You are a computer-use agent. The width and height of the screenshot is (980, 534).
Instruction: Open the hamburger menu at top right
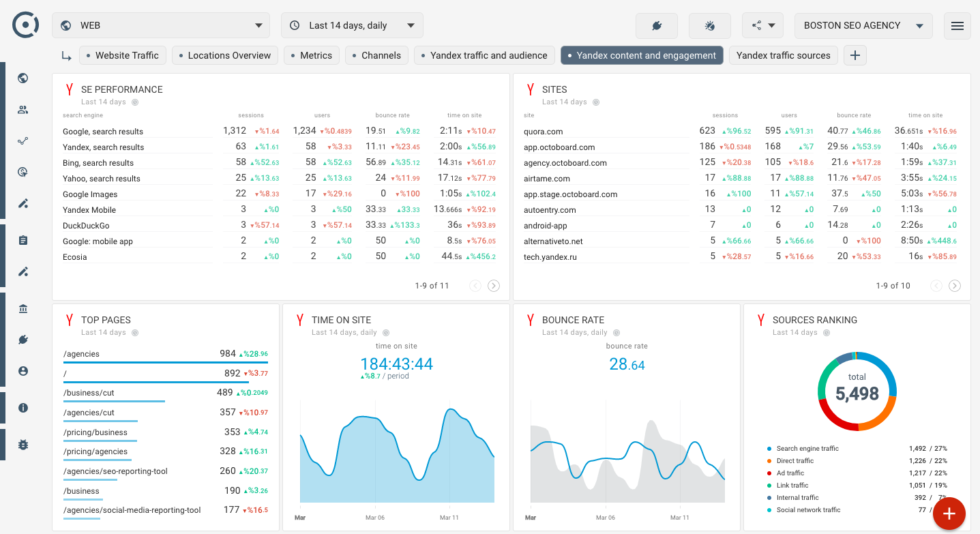coord(957,26)
